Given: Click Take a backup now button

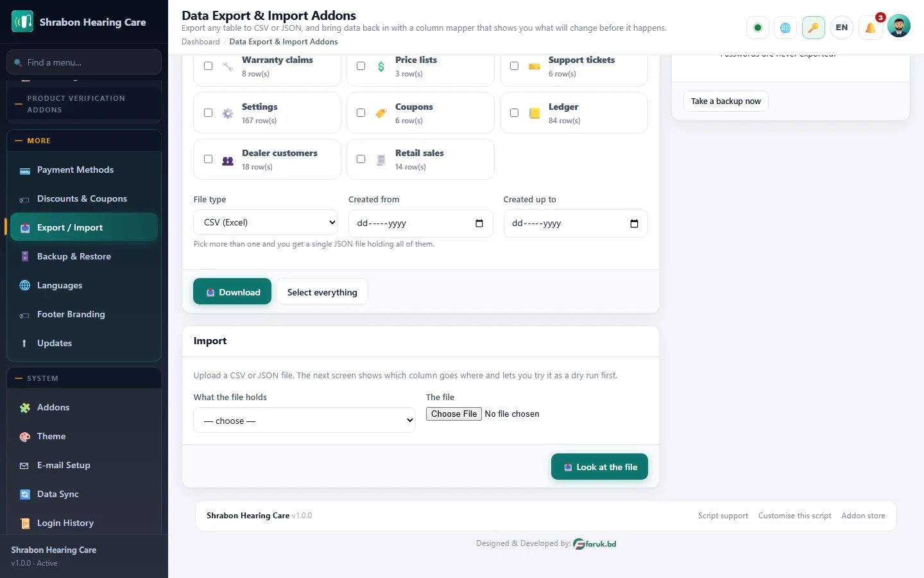Looking at the screenshot, I should click(726, 101).
